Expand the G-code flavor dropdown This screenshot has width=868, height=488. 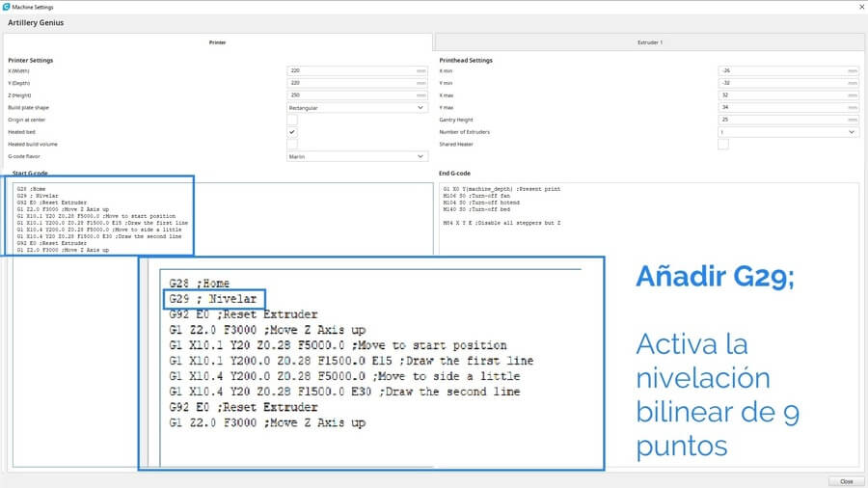coord(357,155)
